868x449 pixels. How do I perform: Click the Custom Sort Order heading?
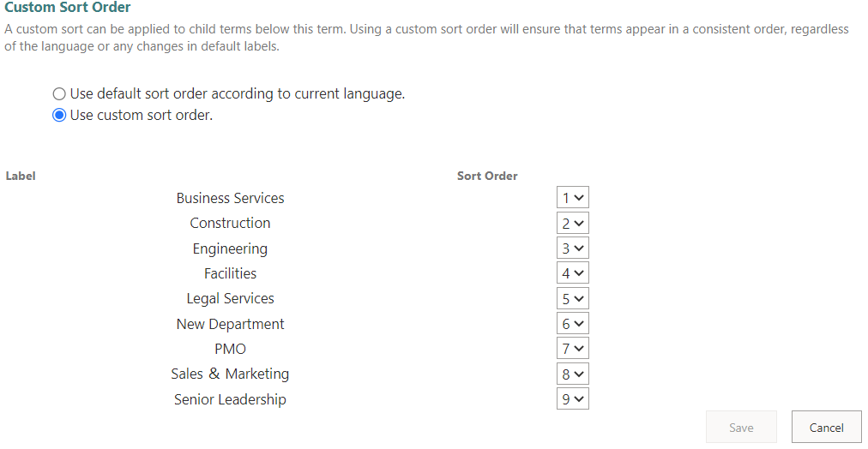(68, 8)
